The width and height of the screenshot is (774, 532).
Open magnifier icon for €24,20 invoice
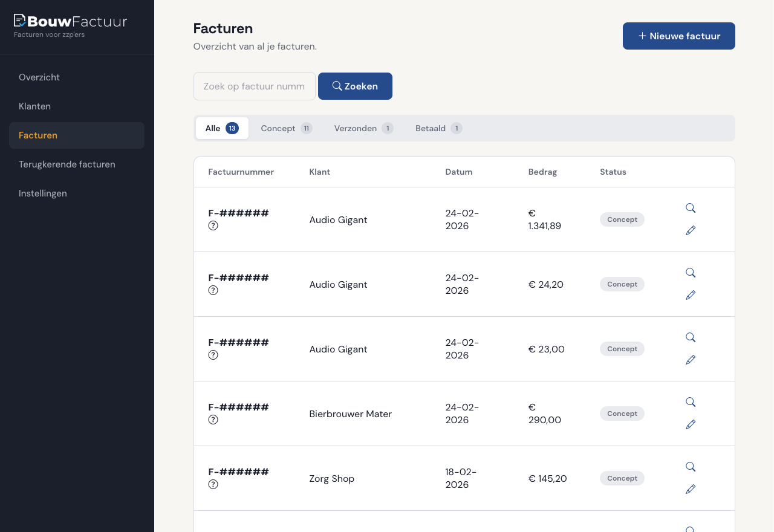[691, 273]
